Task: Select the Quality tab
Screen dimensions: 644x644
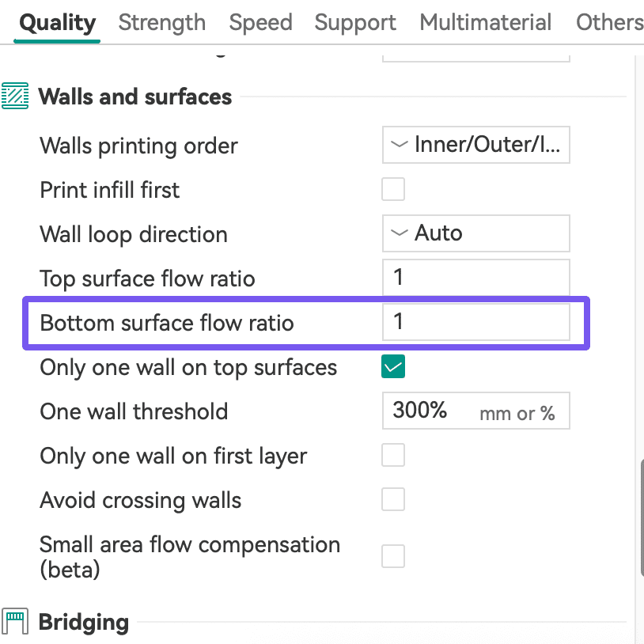Action: click(x=58, y=23)
